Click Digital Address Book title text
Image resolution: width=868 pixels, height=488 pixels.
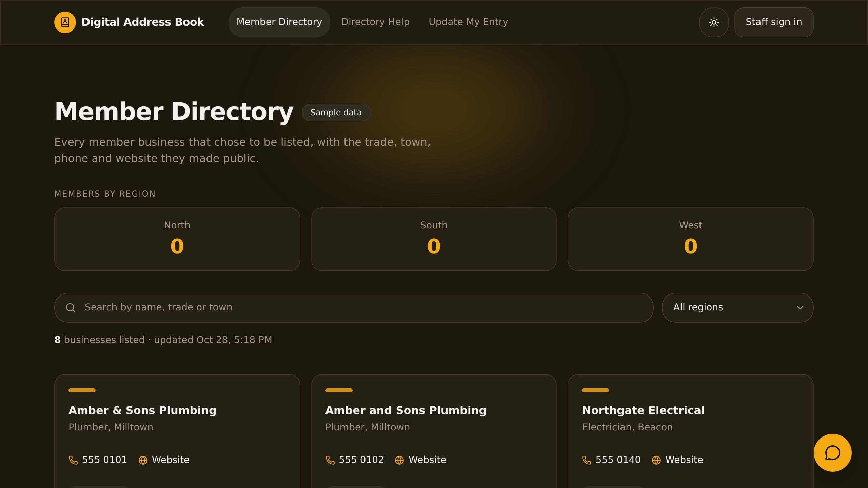tap(143, 22)
